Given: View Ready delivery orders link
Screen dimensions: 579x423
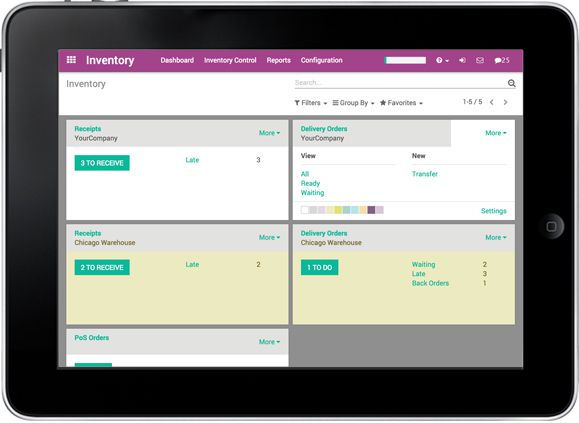Looking at the screenshot, I should point(310,183).
